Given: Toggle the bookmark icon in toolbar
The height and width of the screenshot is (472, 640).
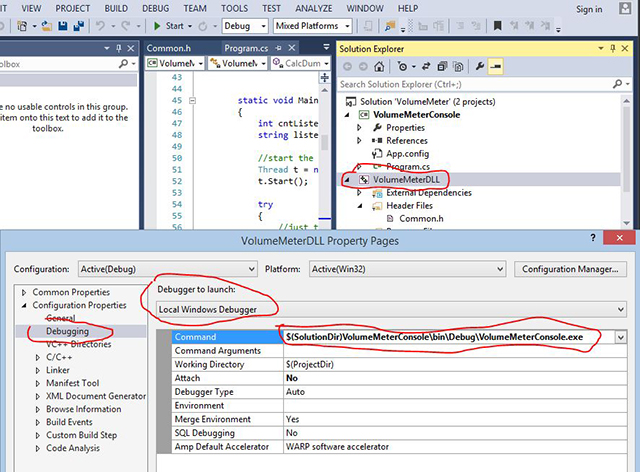Looking at the screenshot, I should coord(497,26).
